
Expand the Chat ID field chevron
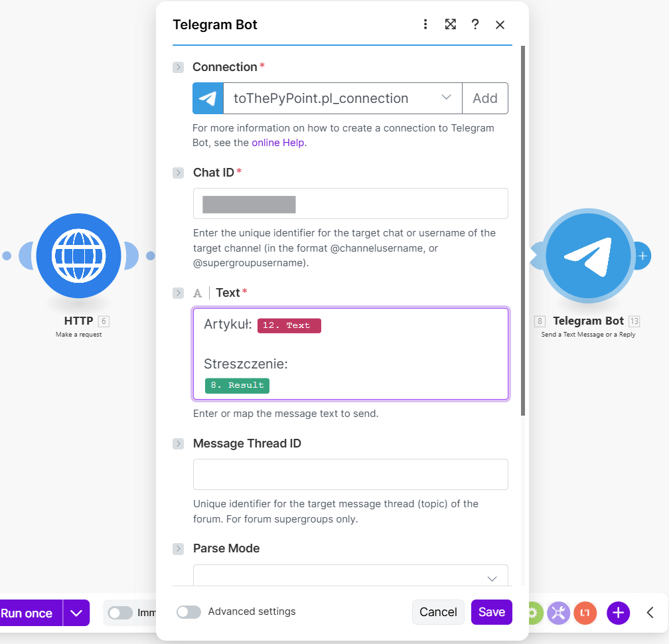coord(179,173)
